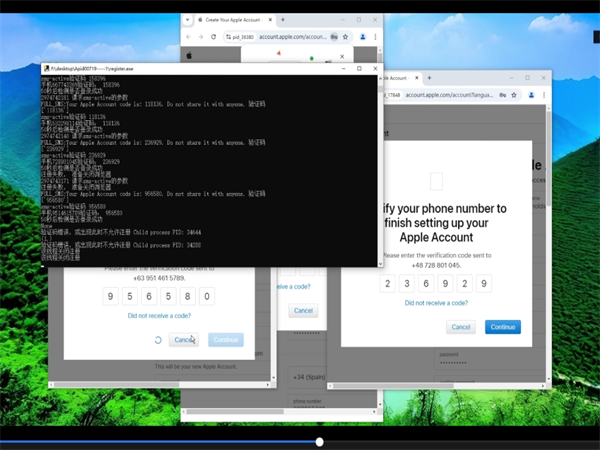Reload the page in top Chrome window
600x450 pixels.
point(212,37)
